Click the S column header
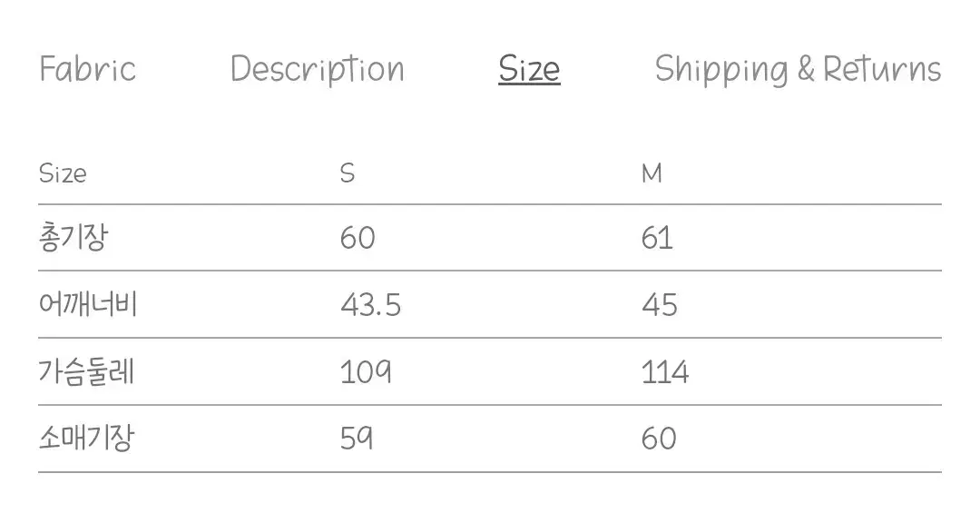The height and width of the screenshot is (523, 980). pos(348,173)
